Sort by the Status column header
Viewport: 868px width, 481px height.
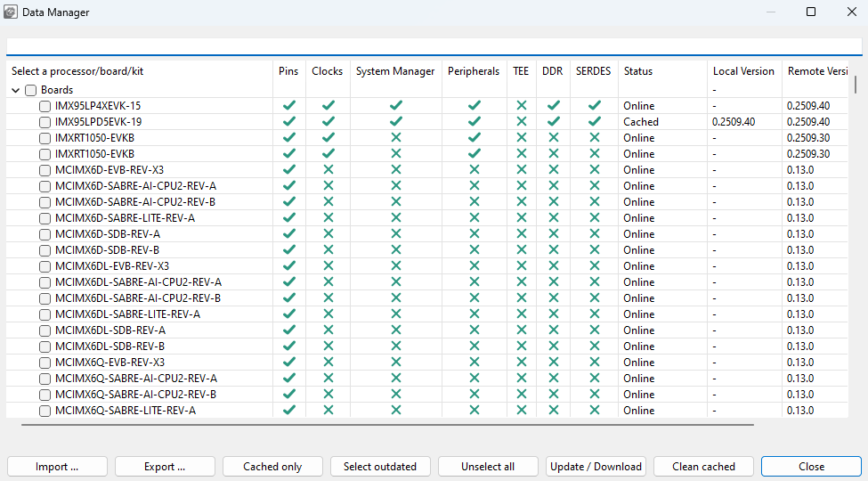[x=638, y=71]
